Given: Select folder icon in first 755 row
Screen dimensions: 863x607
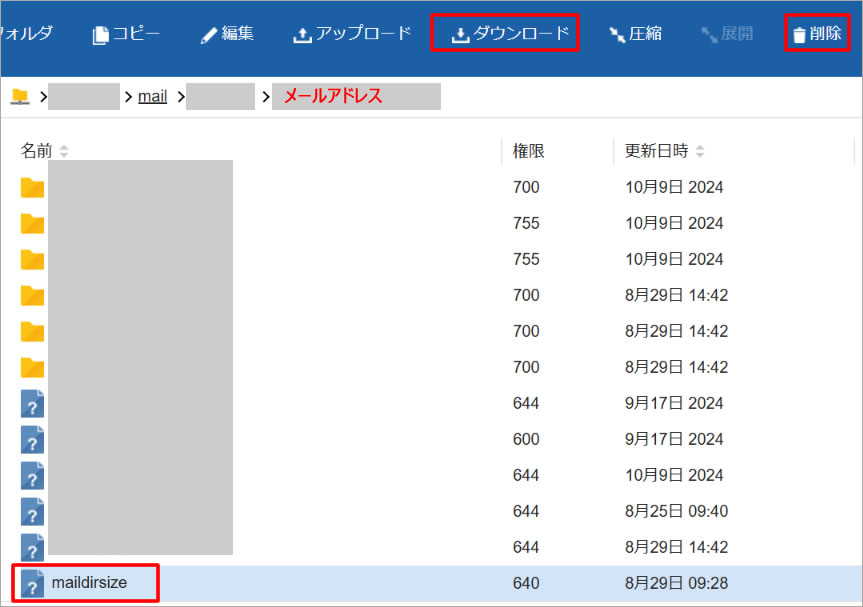Looking at the screenshot, I should coord(32,223).
